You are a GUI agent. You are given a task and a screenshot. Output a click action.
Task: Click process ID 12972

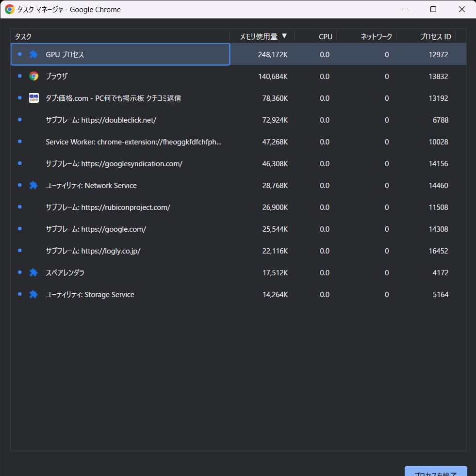(438, 55)
